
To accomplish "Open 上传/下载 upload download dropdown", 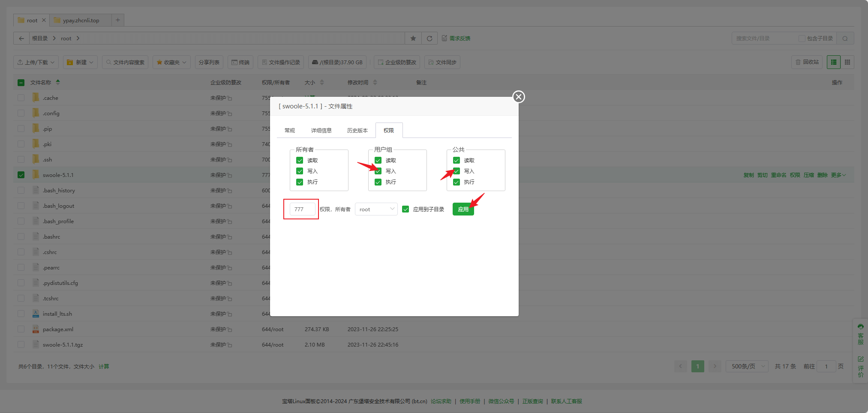I will (x=36, y=62).
